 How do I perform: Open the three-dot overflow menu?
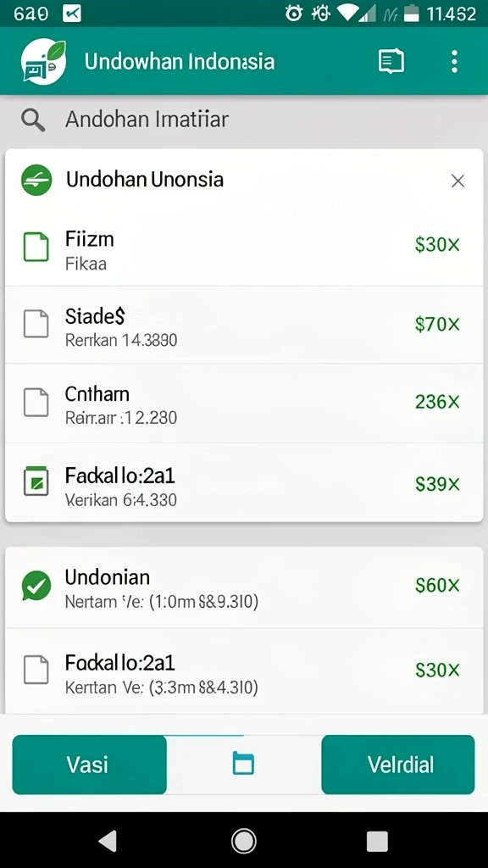pos(454,61)
